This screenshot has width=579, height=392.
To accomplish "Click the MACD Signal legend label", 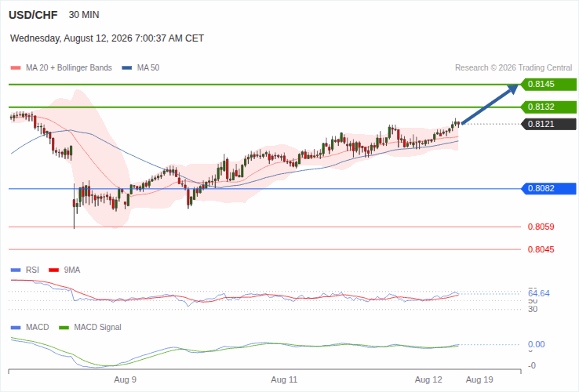I will point(97,328).
